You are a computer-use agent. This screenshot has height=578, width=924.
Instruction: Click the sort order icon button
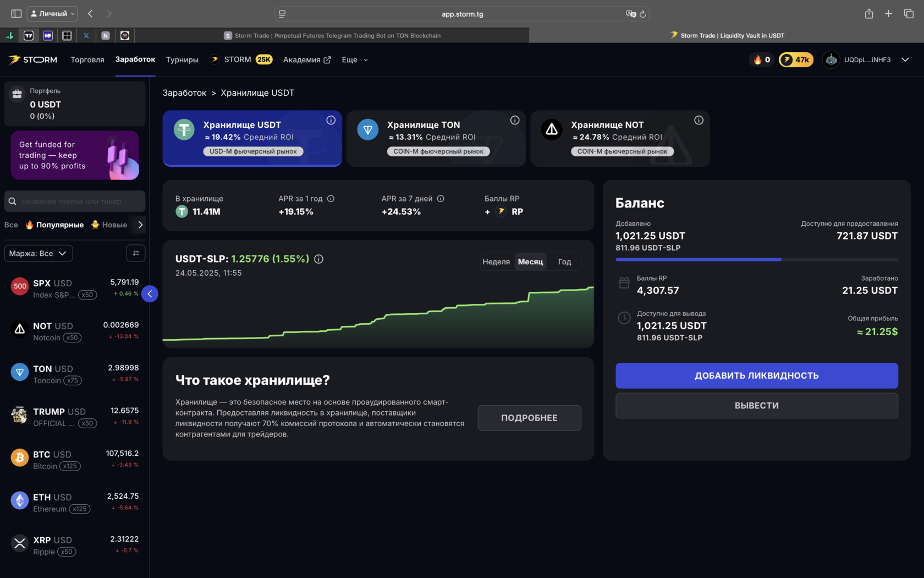(136, 253)
